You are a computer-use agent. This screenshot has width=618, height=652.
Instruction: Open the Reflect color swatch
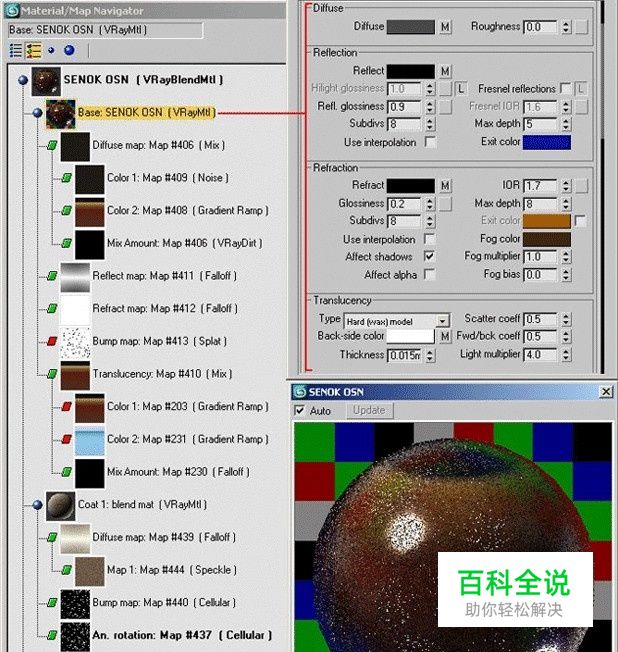coord(410,72)
